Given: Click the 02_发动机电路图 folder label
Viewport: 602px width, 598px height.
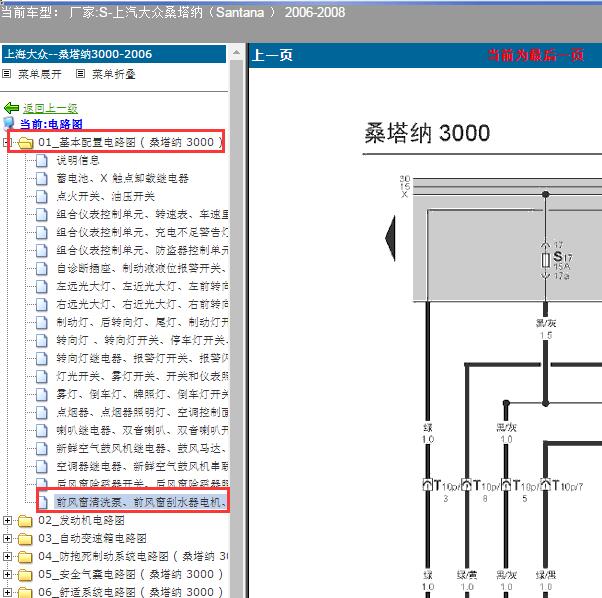Looking at the screenshot, I should point(81,520).
